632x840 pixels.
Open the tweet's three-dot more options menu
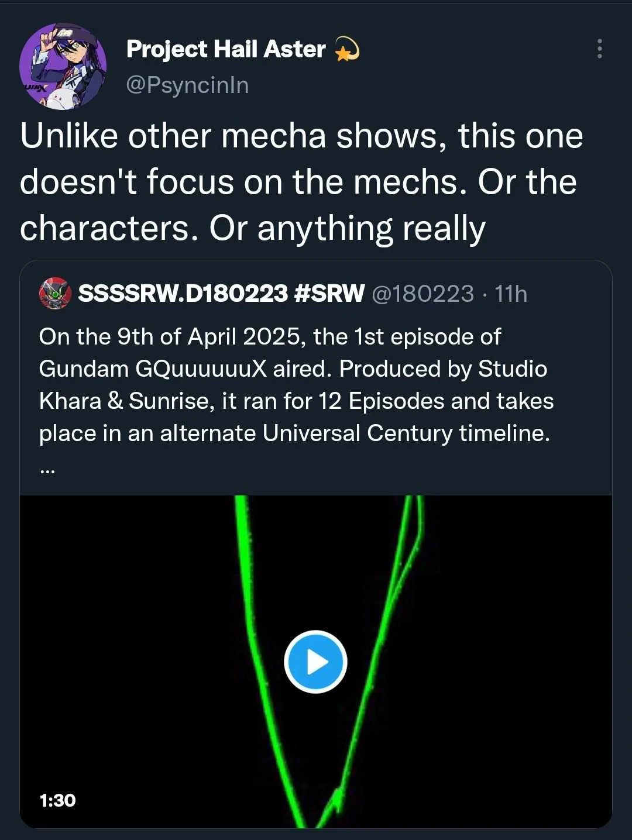(599, 49)
